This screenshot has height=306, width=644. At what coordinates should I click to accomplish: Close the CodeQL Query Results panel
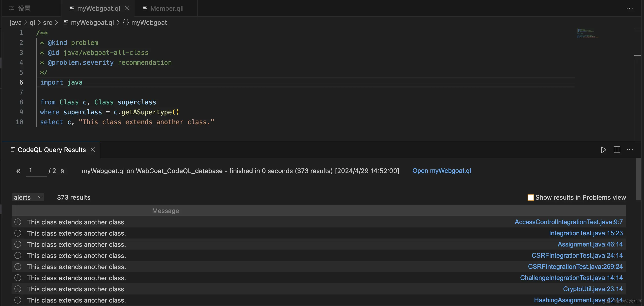(93, 150)
